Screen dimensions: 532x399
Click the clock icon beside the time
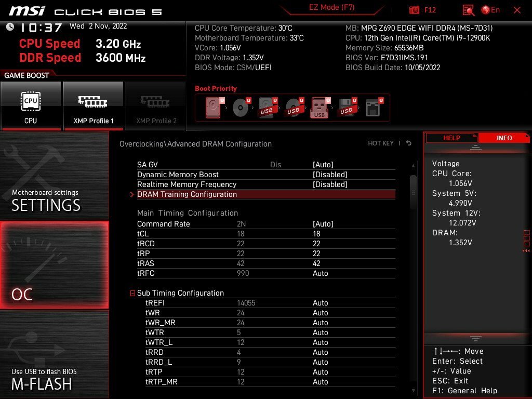point(10,27)
